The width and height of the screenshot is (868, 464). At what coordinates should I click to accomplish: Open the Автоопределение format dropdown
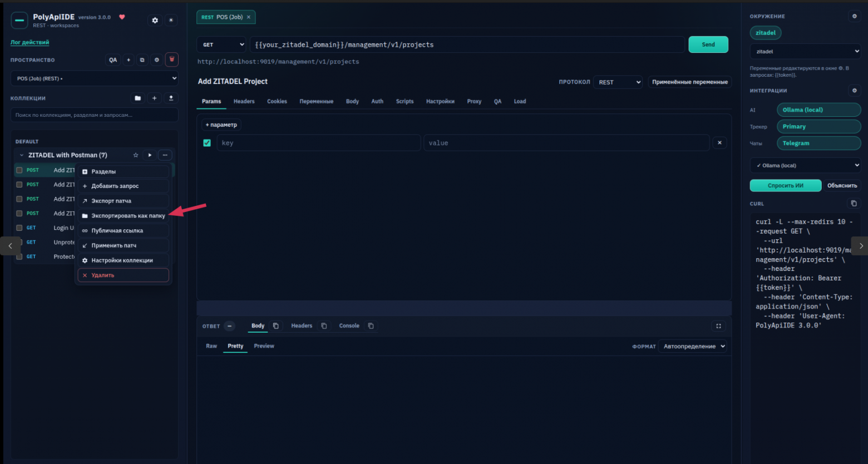coord(692,346)
